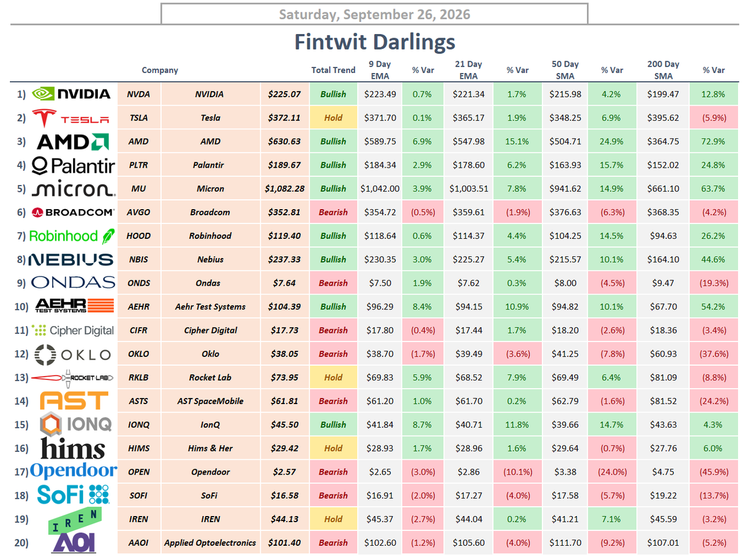This screenshot has height=560, width=743.
Task: Click the Tesla logo
Action: pyautogui.click(x=71, y=118)
